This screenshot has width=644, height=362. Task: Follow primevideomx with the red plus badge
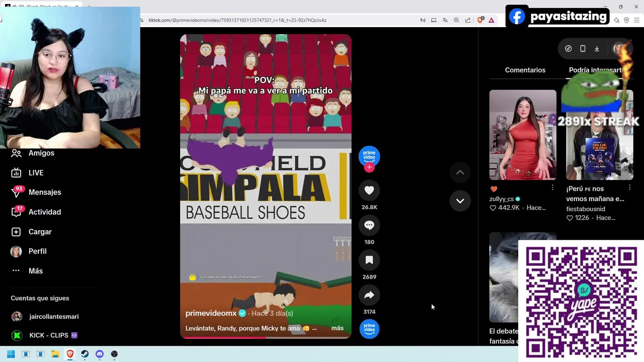[x=369, y=167]
